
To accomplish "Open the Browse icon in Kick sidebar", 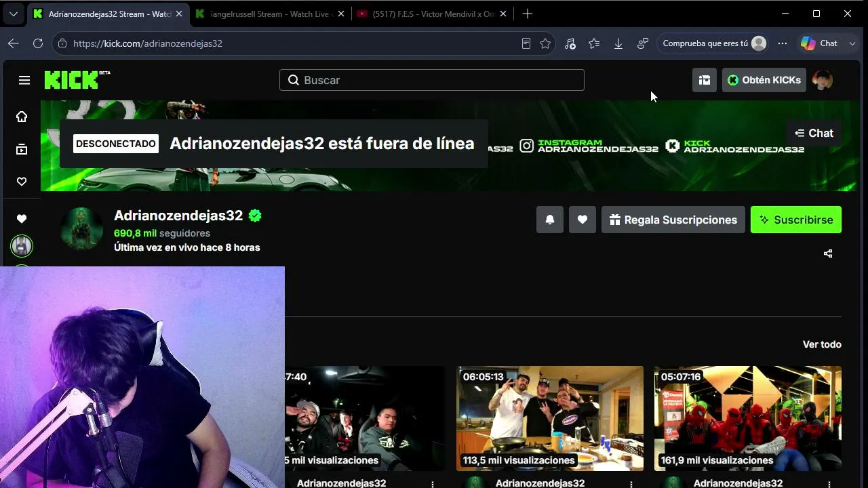I will click(x=22, y=149).
